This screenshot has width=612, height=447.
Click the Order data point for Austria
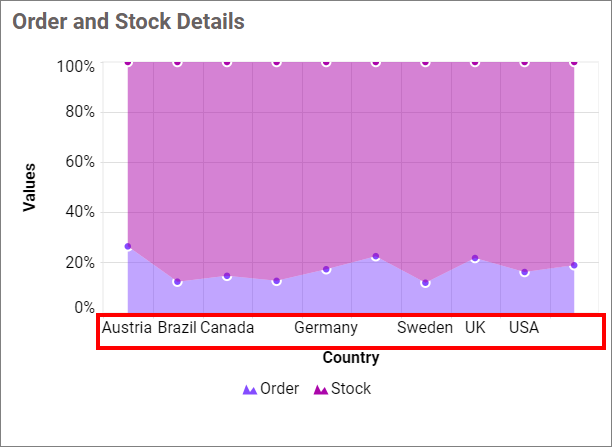[x=128, y=246]
